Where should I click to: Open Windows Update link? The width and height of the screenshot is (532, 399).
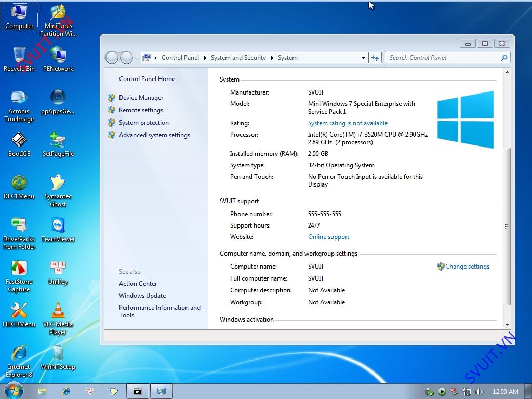tap(142, 296)
